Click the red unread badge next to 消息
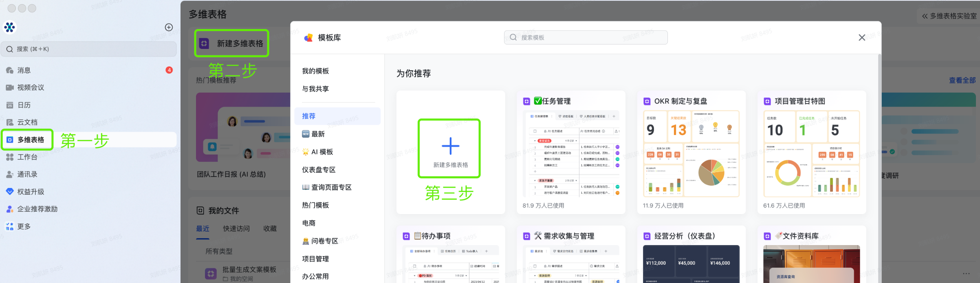The height and width of the screenshot is (283, 980). tap(169, 70)
